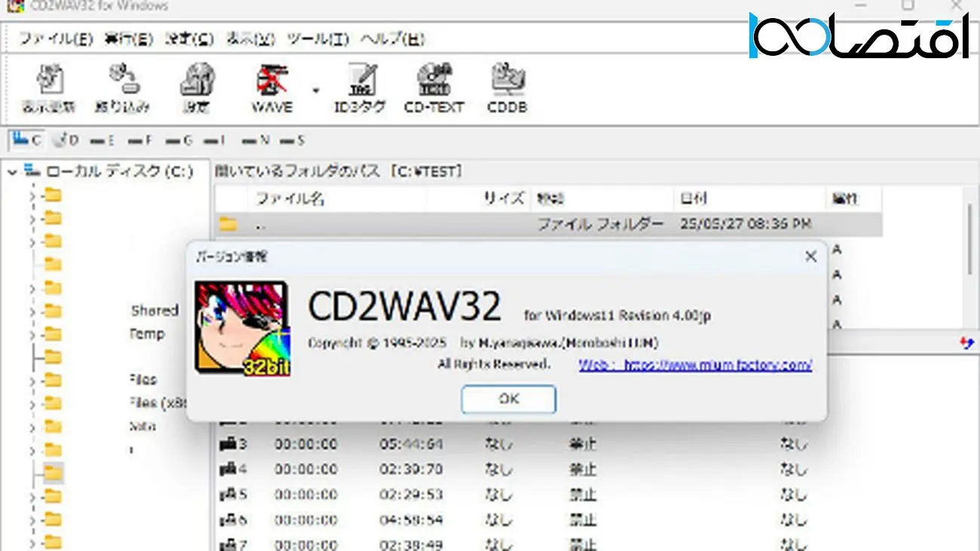Select the parent folder '..' row
Screen dimensions: 980x551
point(548,224)
